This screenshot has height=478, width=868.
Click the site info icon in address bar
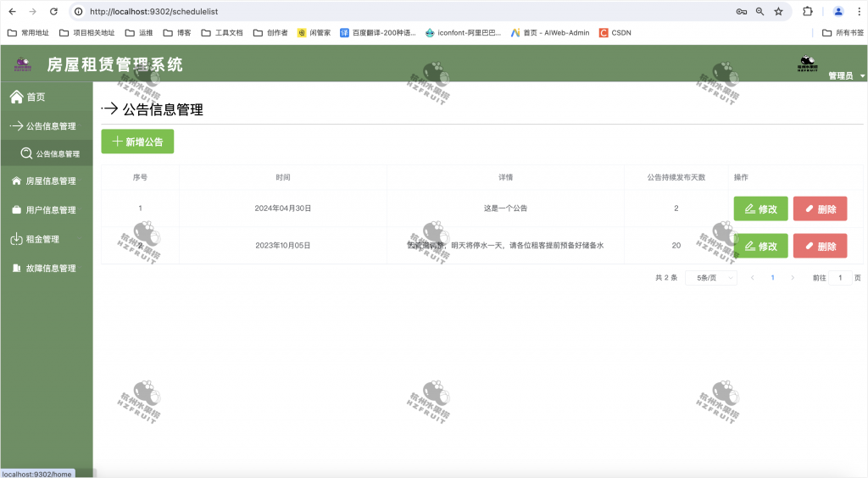point(79,12)
